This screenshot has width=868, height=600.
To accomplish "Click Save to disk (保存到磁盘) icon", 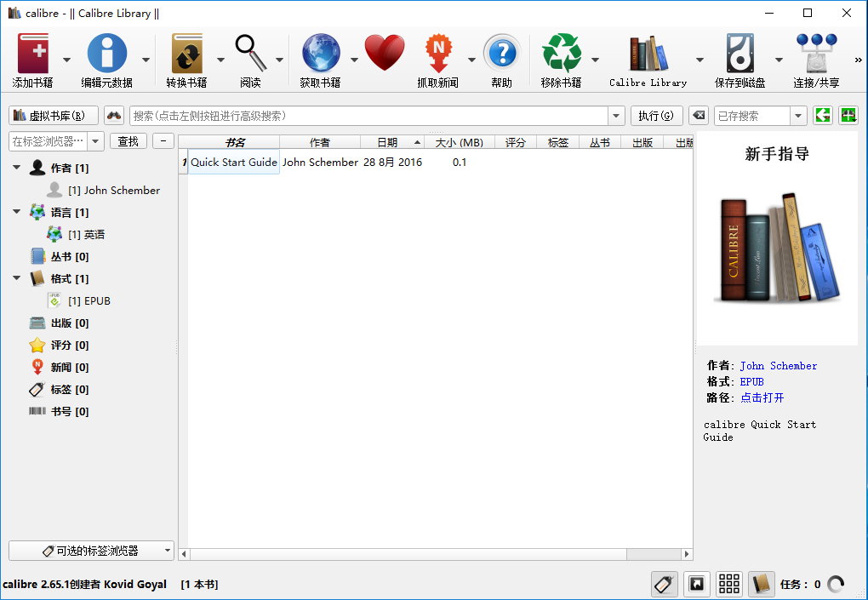I will pos(740,54).
